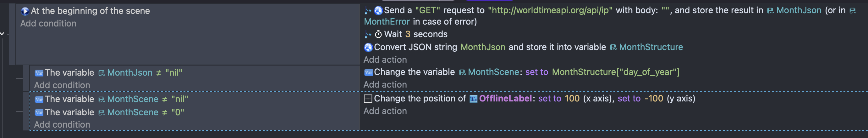The width and height of the screenshot is (868, 138).
Task: Add action below Convert JSON string action
Action: click(385, 60)
